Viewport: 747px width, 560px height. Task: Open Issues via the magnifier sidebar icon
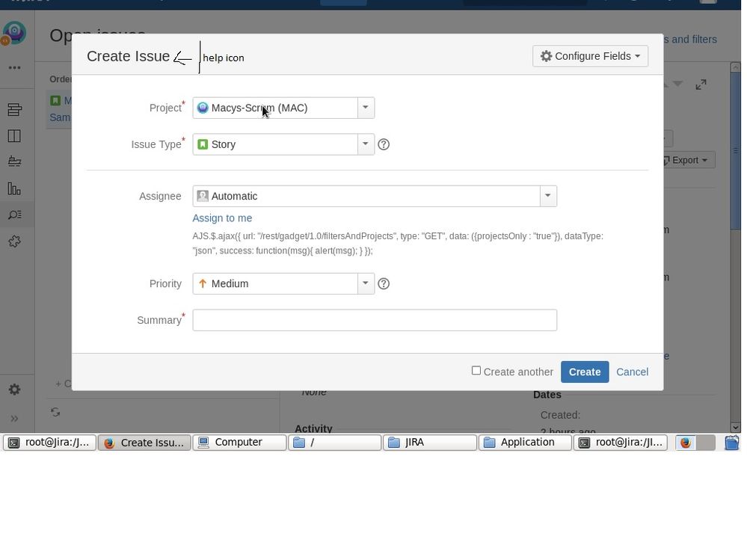(14, 215)
